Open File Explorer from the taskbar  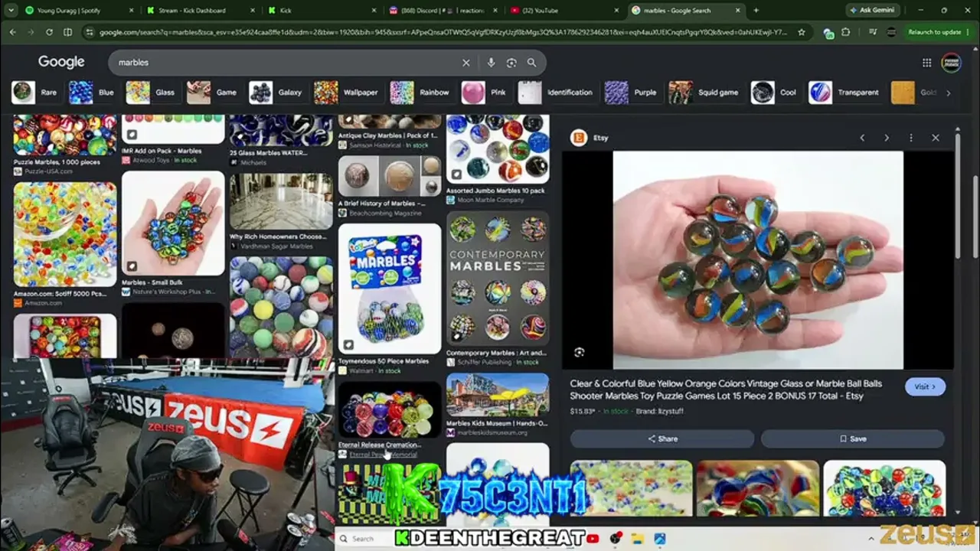tap(637, 539)
